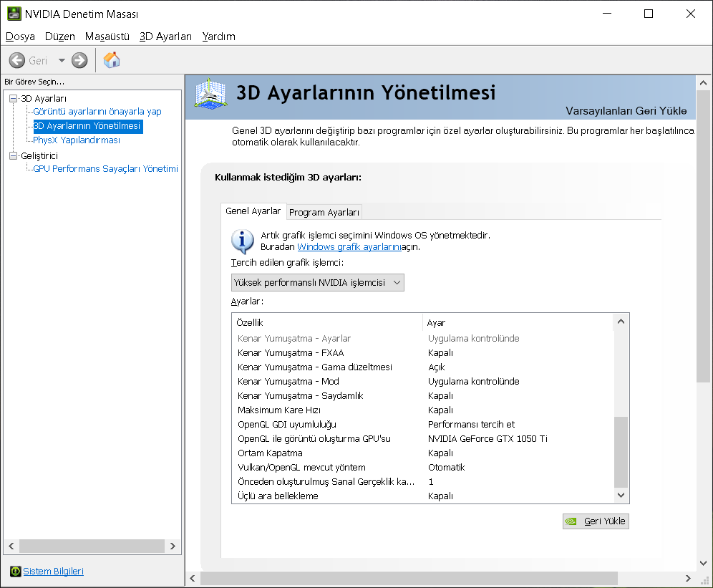This screenshot has width=713, height=588.
Task: Select Kenar Yumuşatma - Saydamlık row
Action: (x=423, y=396)
